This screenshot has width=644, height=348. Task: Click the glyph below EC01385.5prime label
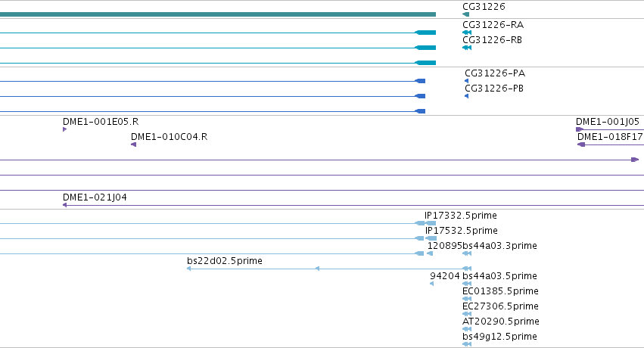click(x=467, y=299)
